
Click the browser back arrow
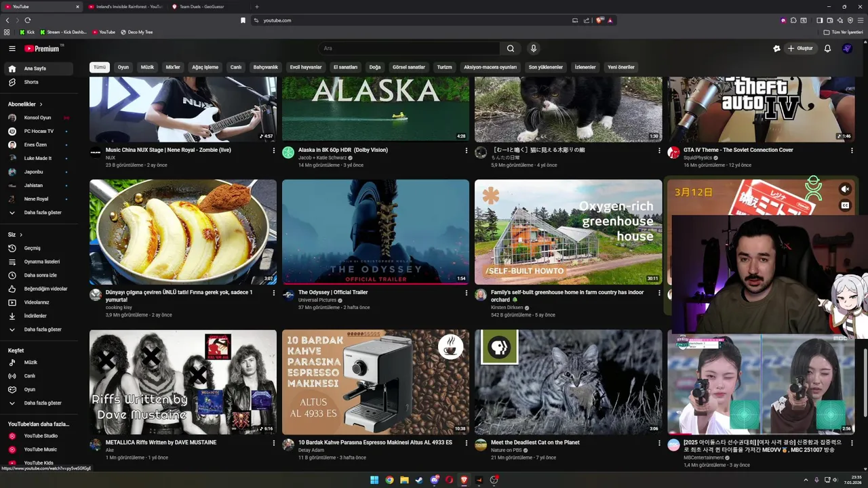pos(7,20)
